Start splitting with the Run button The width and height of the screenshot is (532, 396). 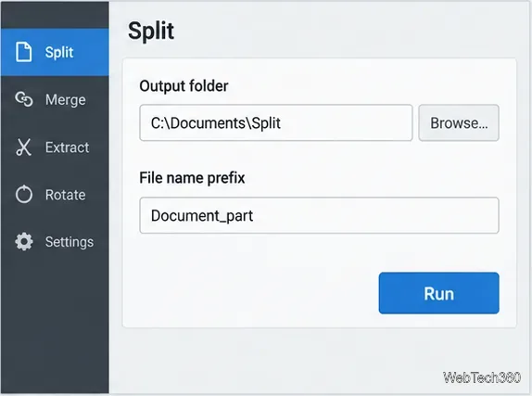click(438, 293)
